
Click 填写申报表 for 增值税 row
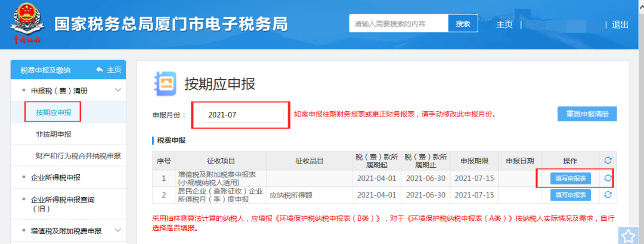566,178
